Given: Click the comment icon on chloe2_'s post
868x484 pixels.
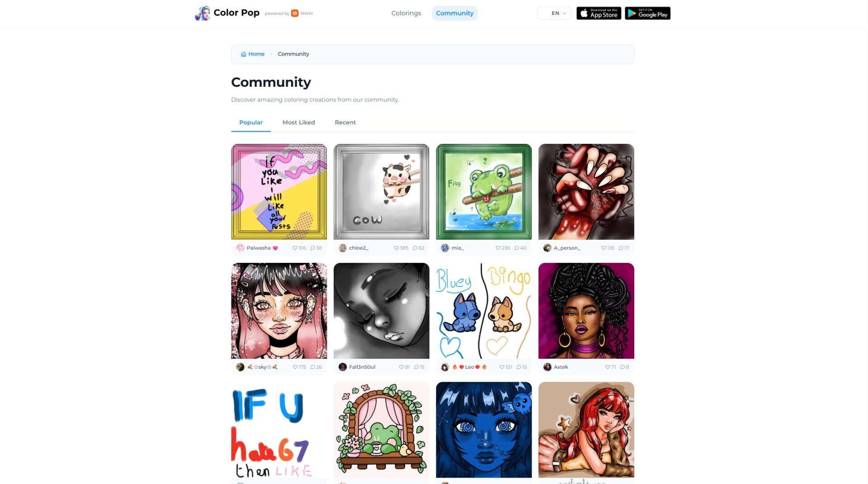Looking at the screenshot, I should (x=415, y=248).
